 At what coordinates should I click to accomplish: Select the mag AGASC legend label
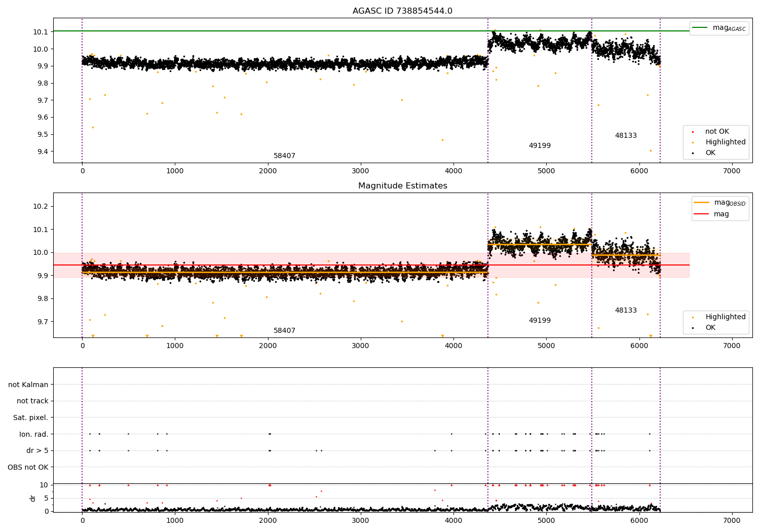click(729, 28)
